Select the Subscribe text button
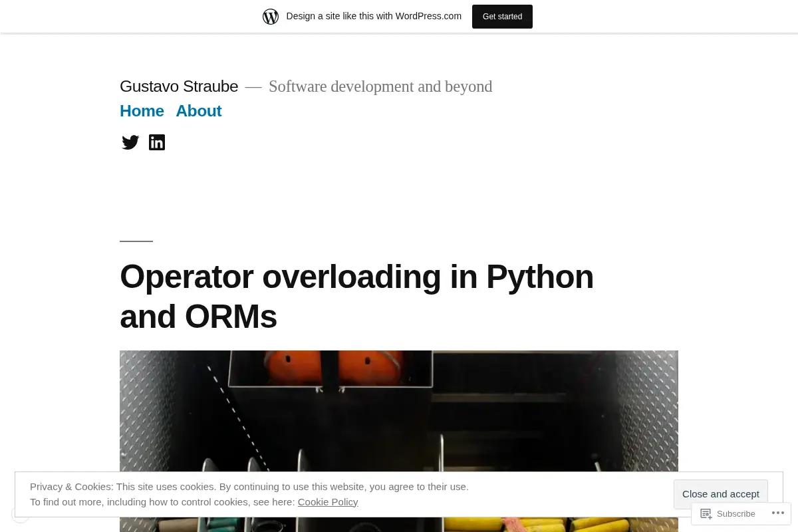This screenshot has height=532, width=798. 735,514
